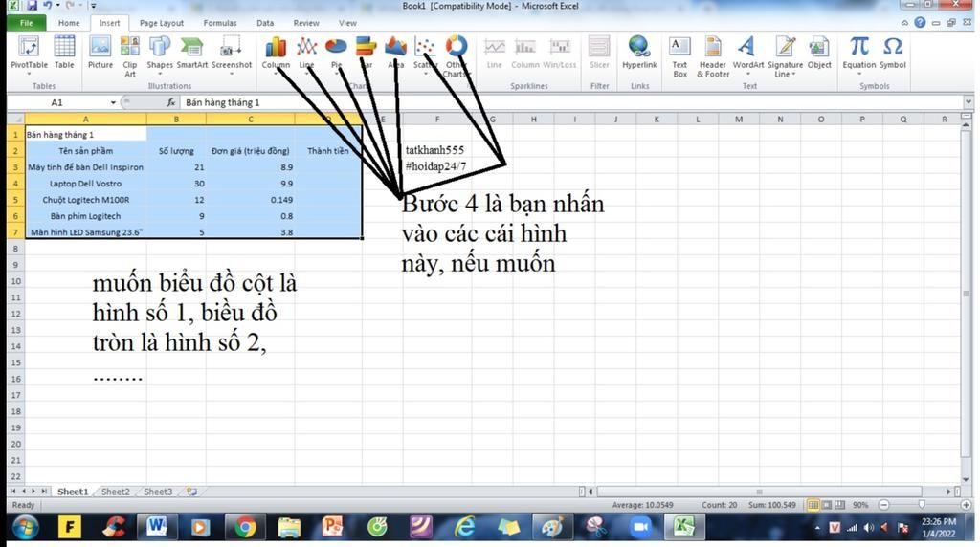The image size is (980, 547).
Task: Choose Scatter chart type
Action: tap(425, 55)
